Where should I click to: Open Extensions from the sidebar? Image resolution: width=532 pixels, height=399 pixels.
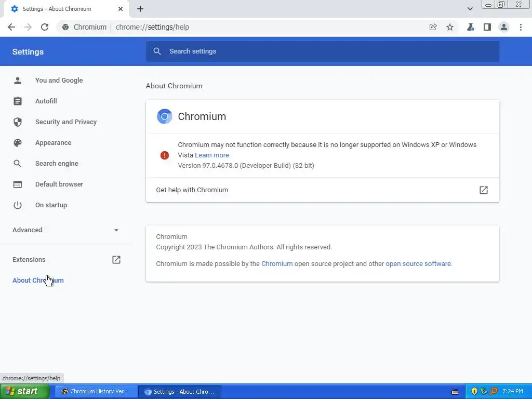coord(29,260)
